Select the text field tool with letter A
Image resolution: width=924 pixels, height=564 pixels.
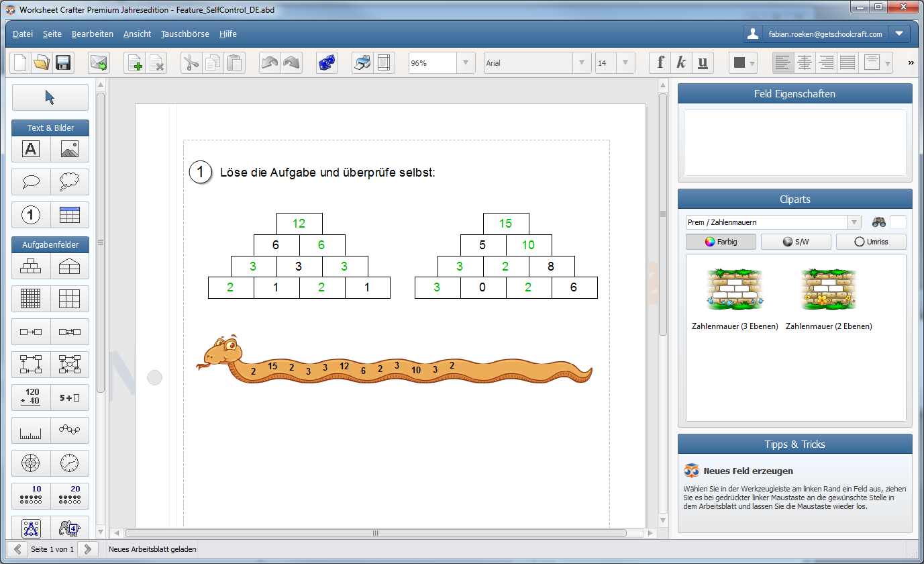31,149
